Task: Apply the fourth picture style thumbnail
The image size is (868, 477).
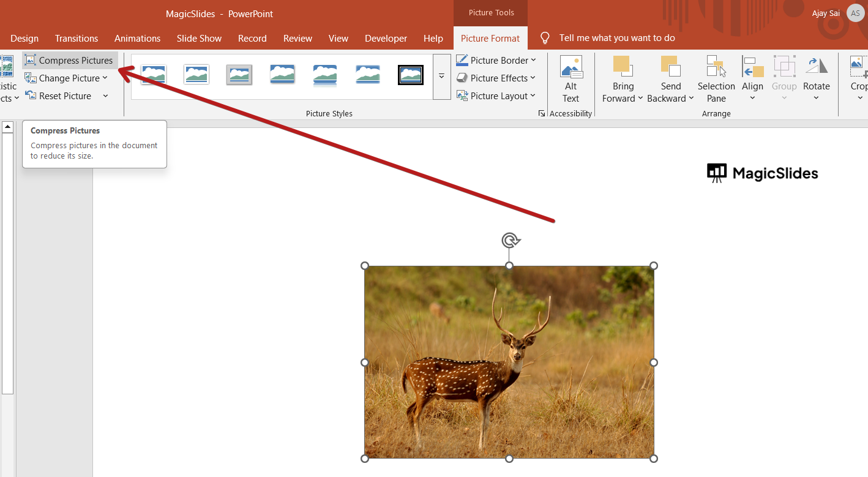Action: [282, 75]
